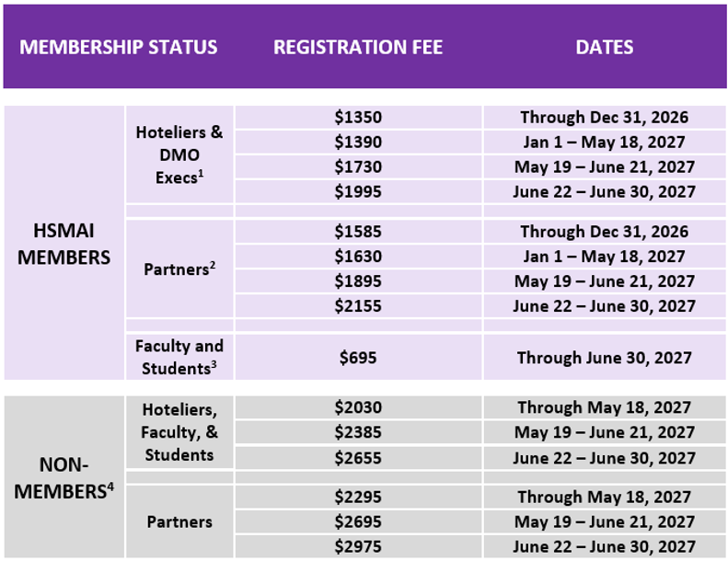The image size is (728, 561).
Task: Click the Through June 30, 2027 date cell
Action: 605,357
